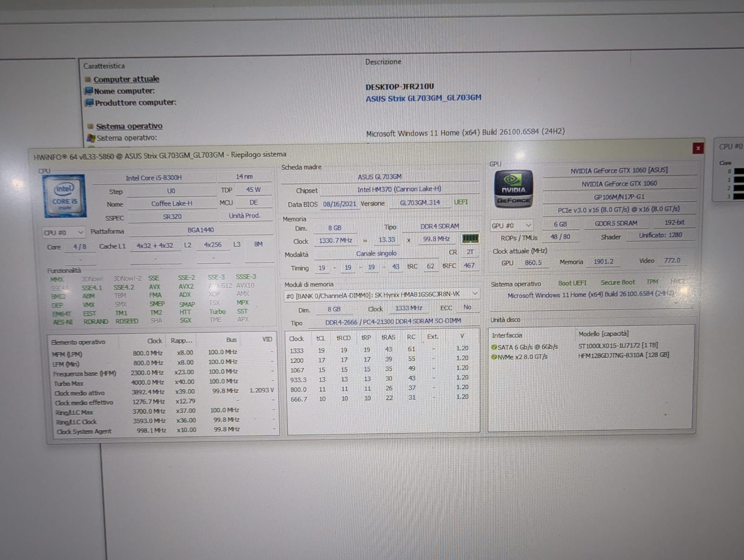Image resolution: width=744 pixels, height=560 pixels.
Task: Click the Caratteristica column header
Action: coord(104,66)
